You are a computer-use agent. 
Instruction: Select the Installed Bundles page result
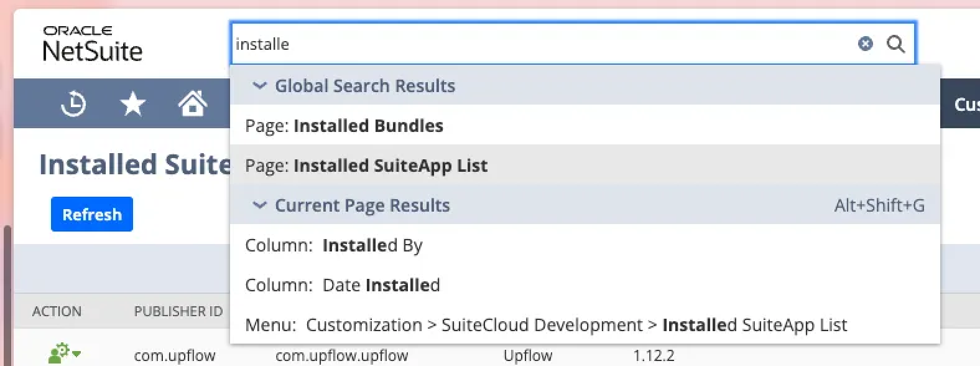tap(367, 126)
